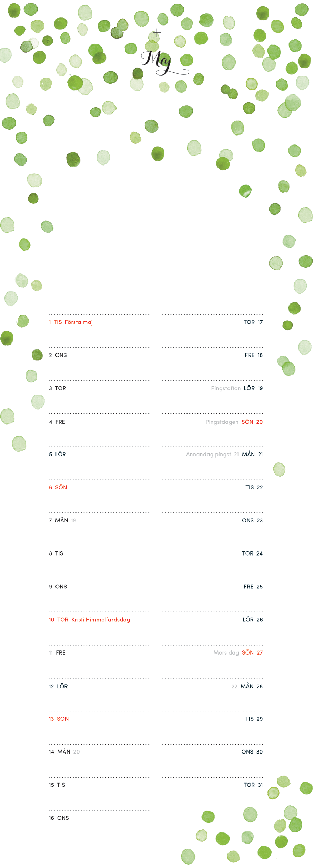Viewport: 314px width, 868px height.
Task: Select the Mors dag label
Action: pyautogui.click(x=226, y=652)
